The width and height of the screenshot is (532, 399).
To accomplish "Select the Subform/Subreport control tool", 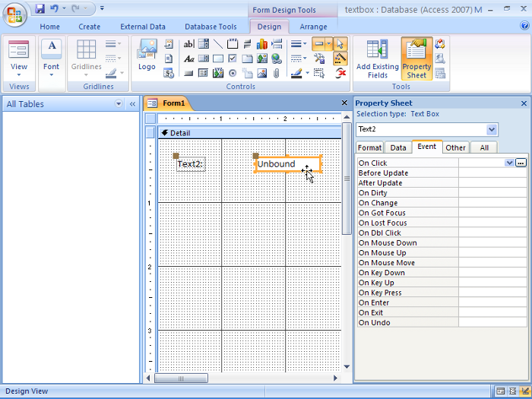I will click(204, 73).
